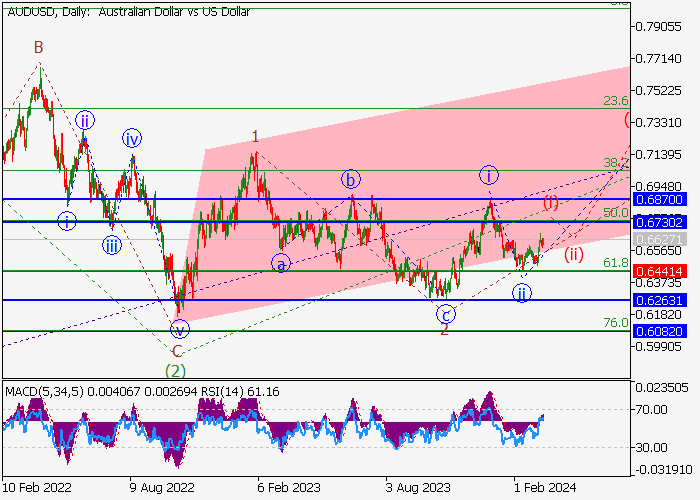700x500 pixels.
Task: Click the 6 Feb 2023 date label
Action: pos(289,487)
